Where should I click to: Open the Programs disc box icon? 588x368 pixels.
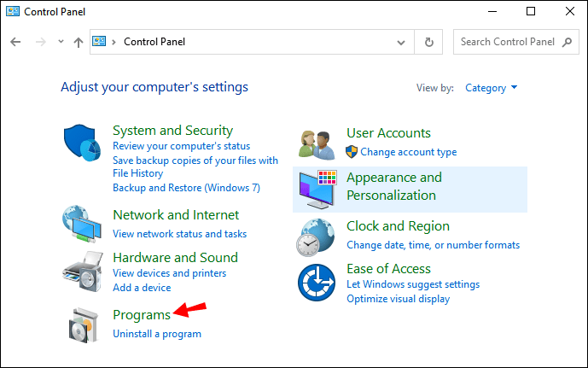pos(84,325)
